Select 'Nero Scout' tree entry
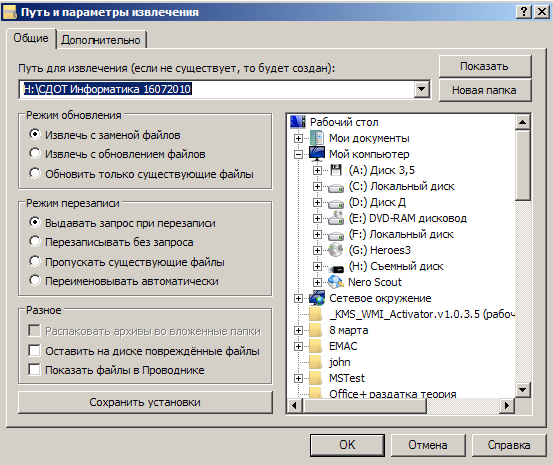Viewport: 553px width, 465px height. coord(375,282)
